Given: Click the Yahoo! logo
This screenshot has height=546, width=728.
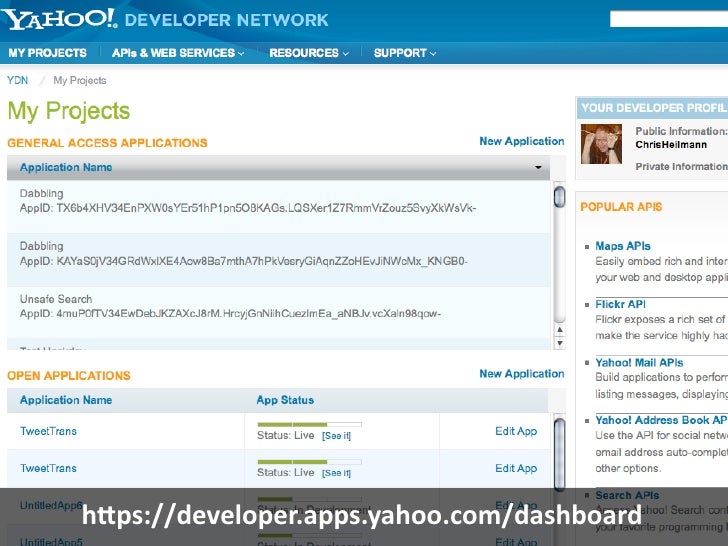Looking at the screenshot, I should coord(59,19).
